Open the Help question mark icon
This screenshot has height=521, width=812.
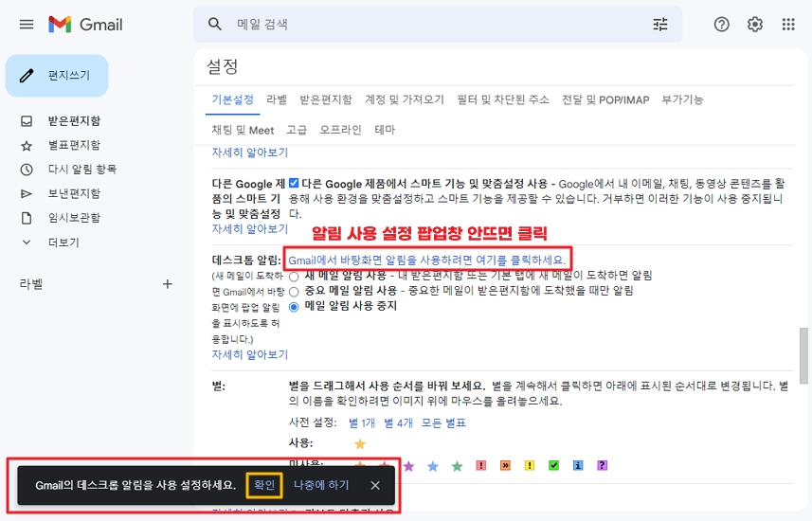721,25
